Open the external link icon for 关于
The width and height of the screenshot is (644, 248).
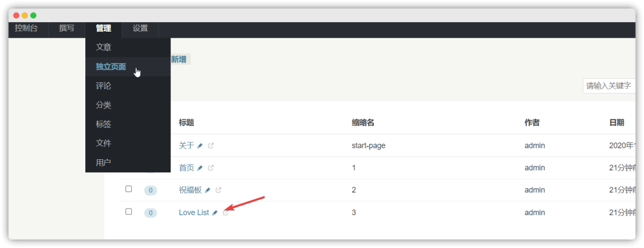(x=210, y=145)
